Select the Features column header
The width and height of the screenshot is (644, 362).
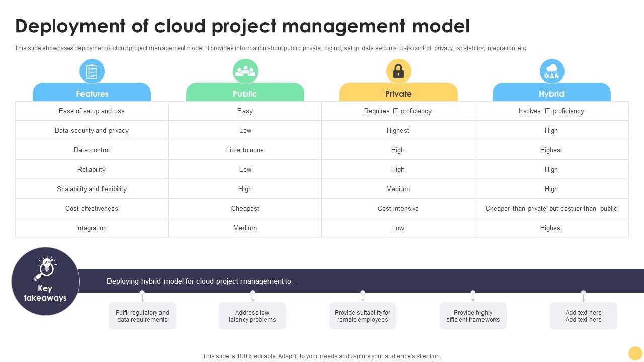pos(92,93)
